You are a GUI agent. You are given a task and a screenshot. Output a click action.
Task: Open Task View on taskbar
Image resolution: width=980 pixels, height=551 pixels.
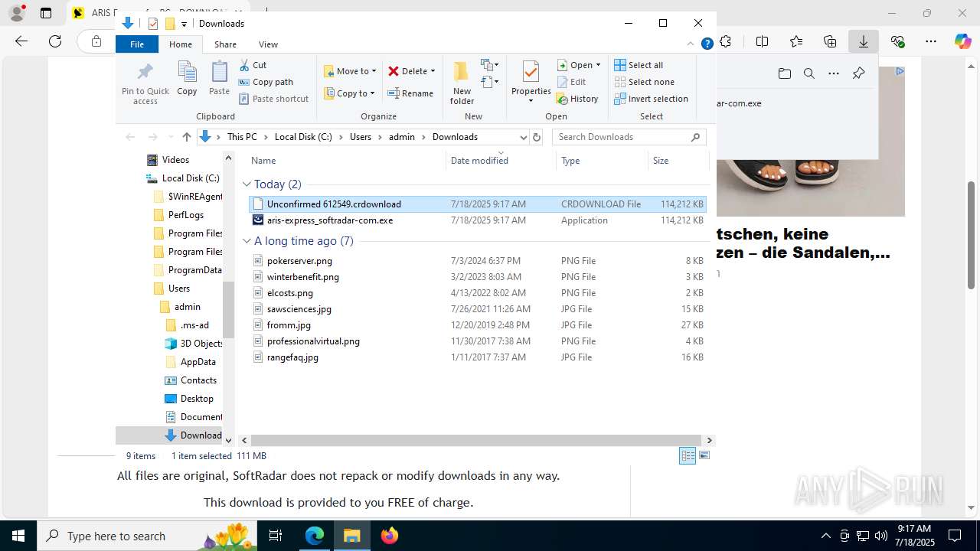(276, 536)
